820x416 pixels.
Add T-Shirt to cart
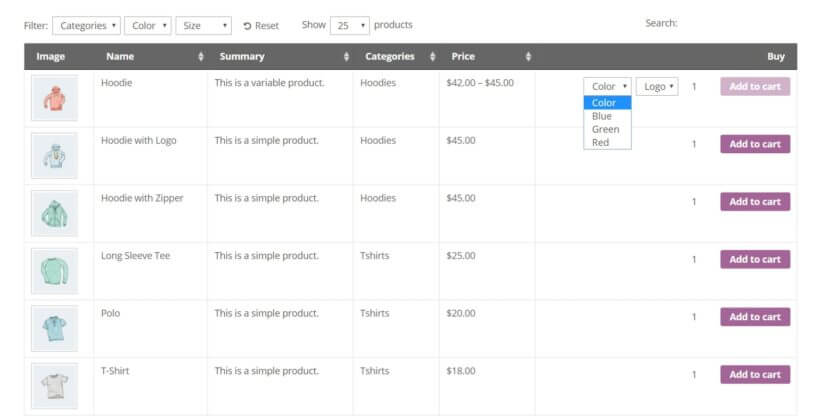click(755, 374)
